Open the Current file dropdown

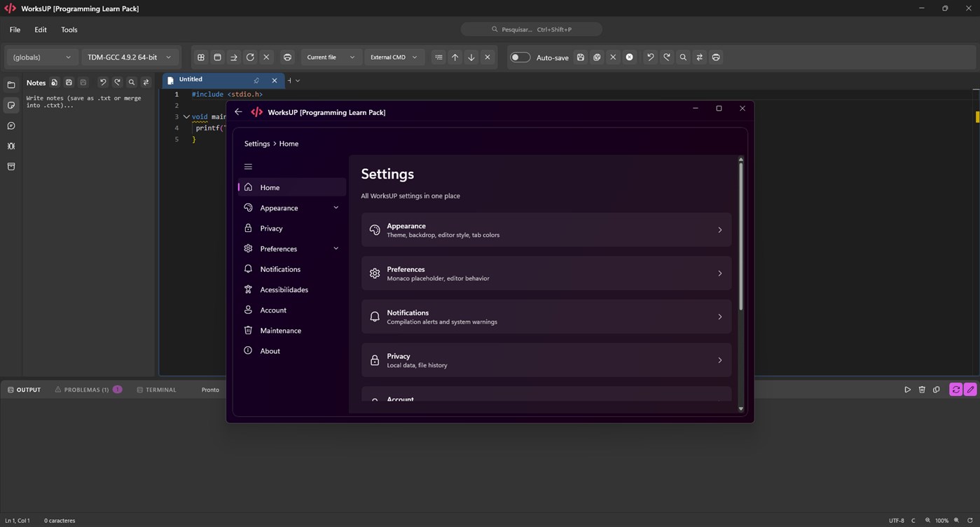tap(331, 57)
